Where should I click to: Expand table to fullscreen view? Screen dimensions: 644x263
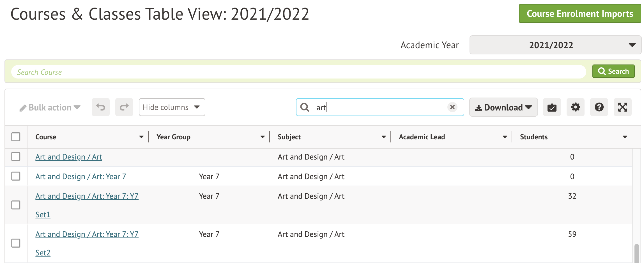point(622,107)
